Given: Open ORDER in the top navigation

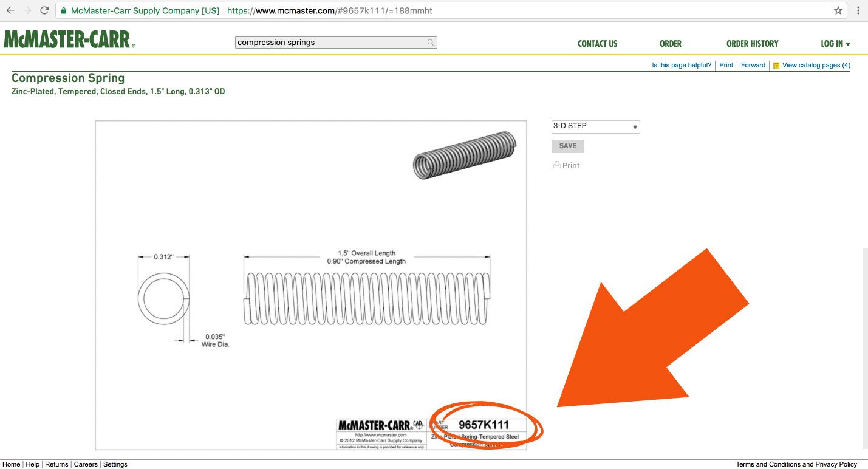Looking at the screenshot, I should tap(671, 44).
